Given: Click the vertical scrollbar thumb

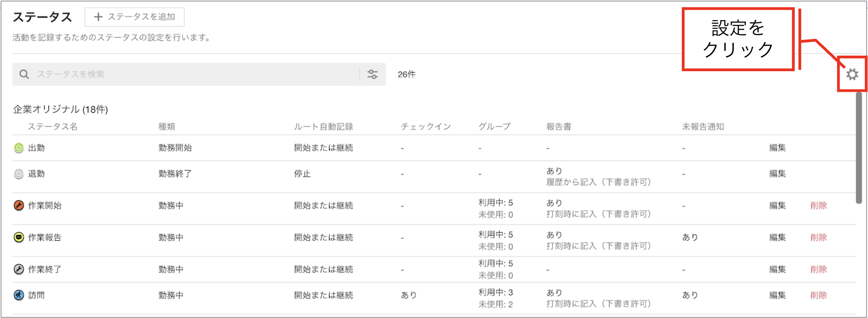Looking at the screenshot, I should (859, 148).
